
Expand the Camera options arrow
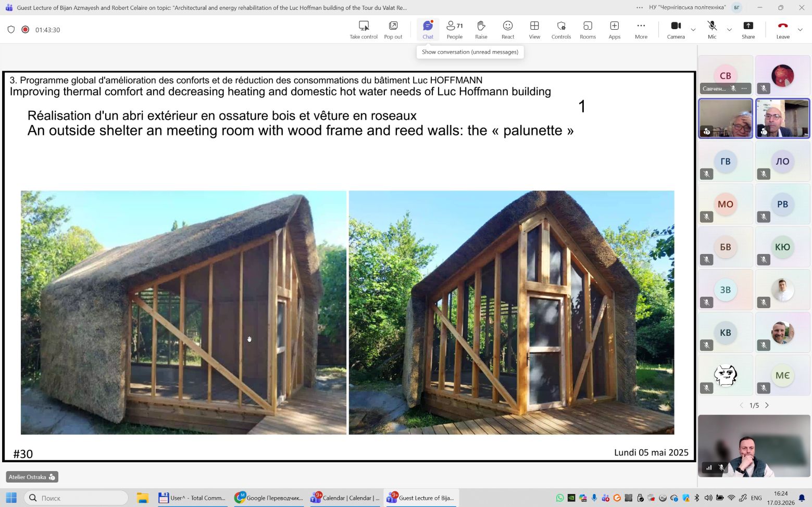(x=693, y=30)
